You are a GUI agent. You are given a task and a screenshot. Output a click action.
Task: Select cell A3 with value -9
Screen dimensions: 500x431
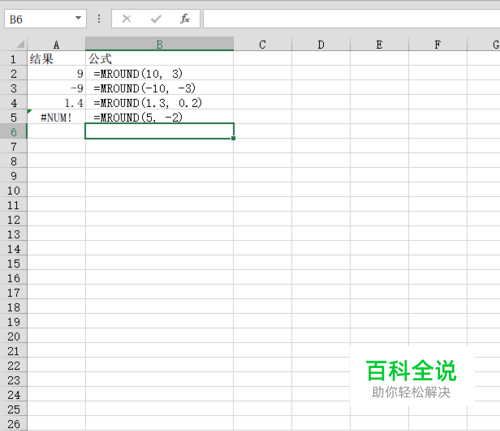pyautogui.click(x=56, y=88)
